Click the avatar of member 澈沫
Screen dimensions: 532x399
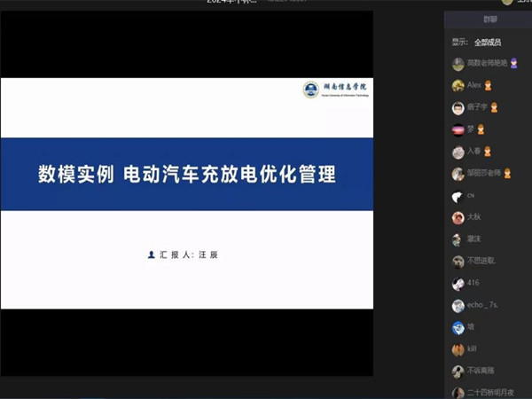point(458,240)
